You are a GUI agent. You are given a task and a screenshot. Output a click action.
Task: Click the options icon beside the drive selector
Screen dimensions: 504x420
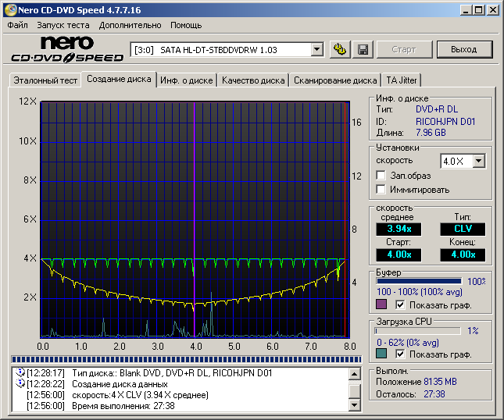339,50
